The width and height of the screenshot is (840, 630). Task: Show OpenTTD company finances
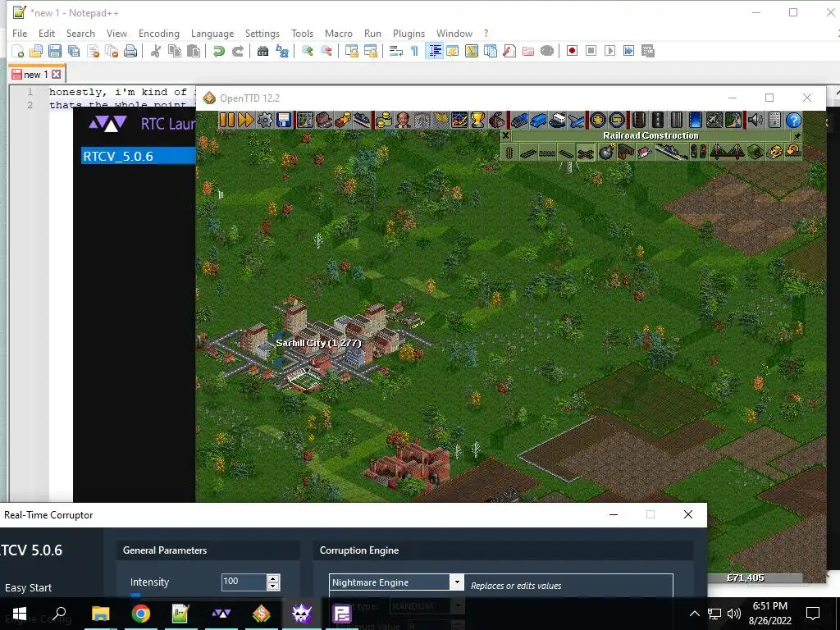pyautogui.click(x=384, y=120)
